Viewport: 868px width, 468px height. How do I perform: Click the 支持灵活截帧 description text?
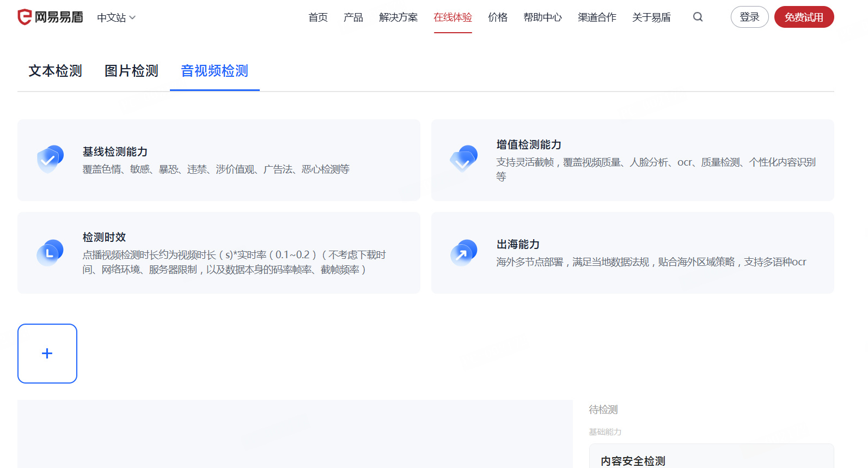[x=656, y=169]
